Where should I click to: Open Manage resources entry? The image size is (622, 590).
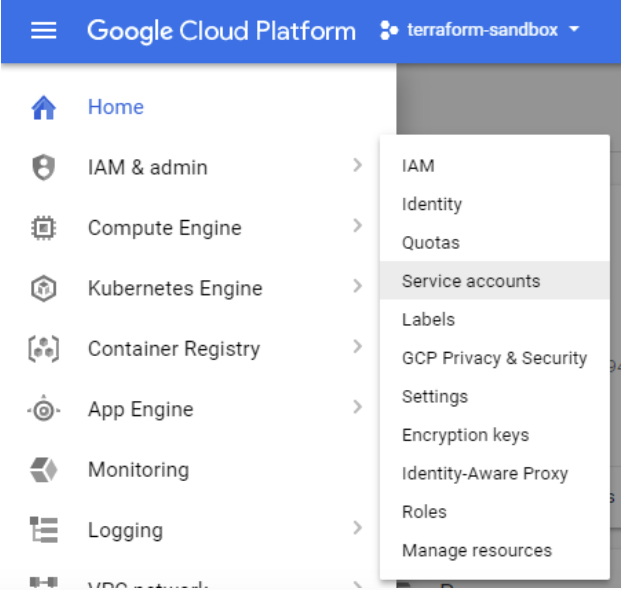495,550
